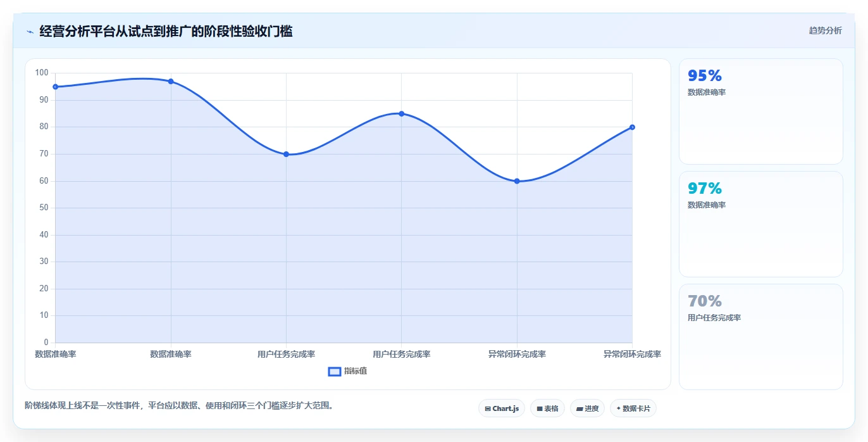Open the 97% 数据准确率 card
Viewport: 868px width, 442px height.
(x=760, y=224)
